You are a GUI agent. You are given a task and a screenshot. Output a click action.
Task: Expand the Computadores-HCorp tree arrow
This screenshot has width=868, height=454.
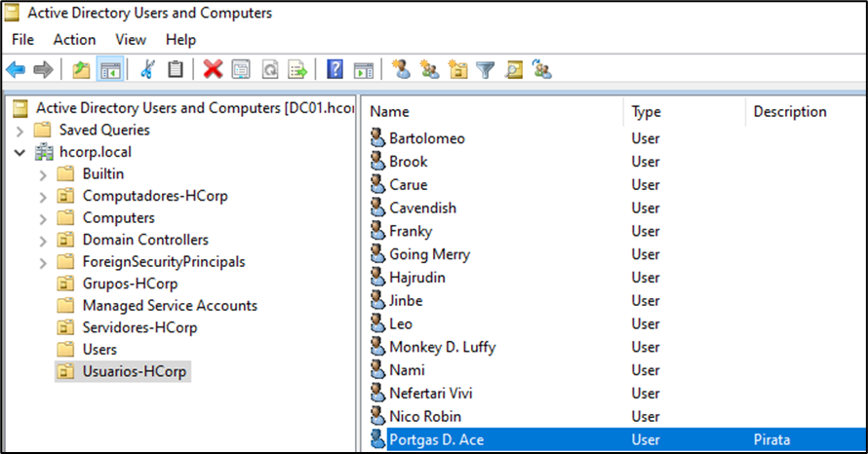click(x=42, y=197)
